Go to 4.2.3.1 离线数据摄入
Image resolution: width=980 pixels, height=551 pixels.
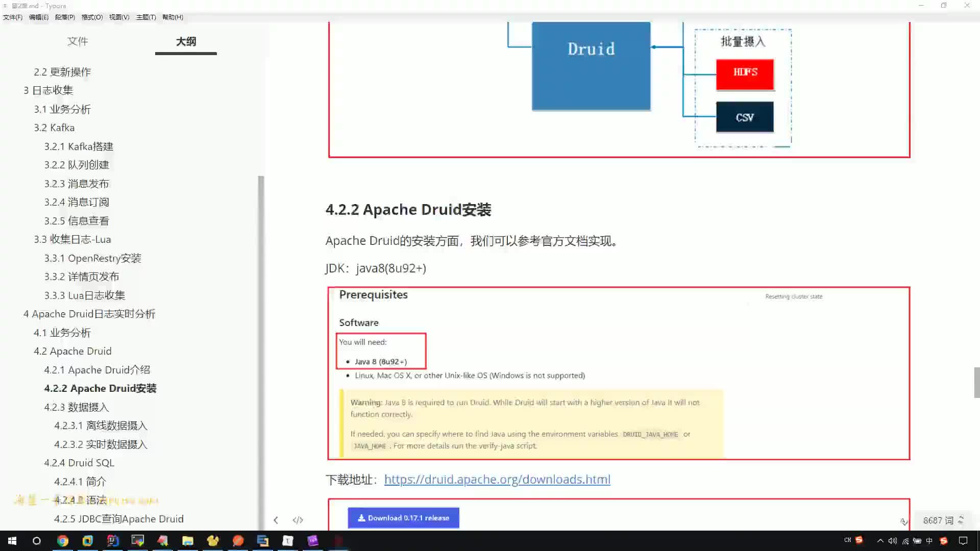point(101,425)
